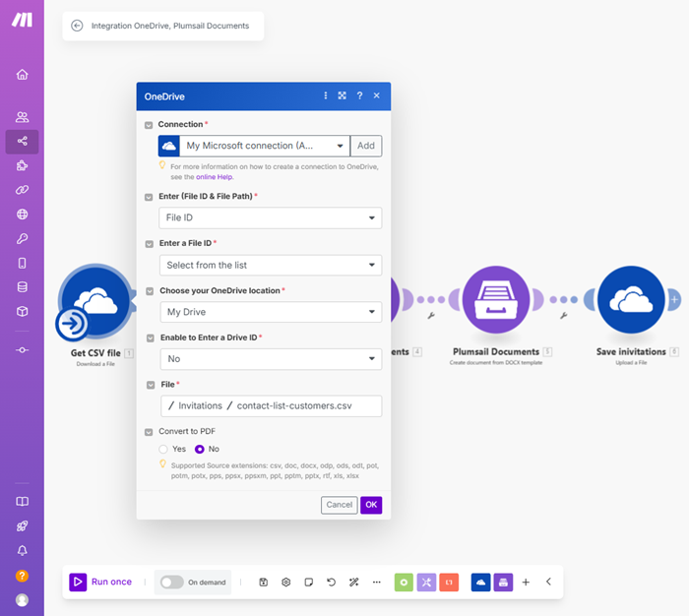
Task: Click the undo arrow in the toolbar
Action: [332, 583]
